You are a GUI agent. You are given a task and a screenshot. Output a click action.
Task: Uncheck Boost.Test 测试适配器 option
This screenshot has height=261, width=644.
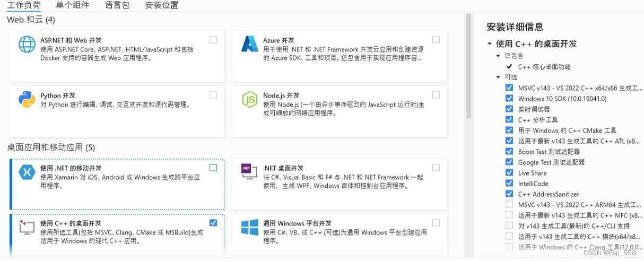509,151
